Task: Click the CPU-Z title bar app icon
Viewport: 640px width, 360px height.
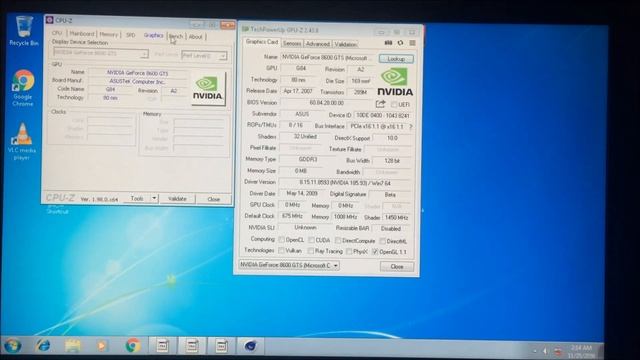Action: 49,20
